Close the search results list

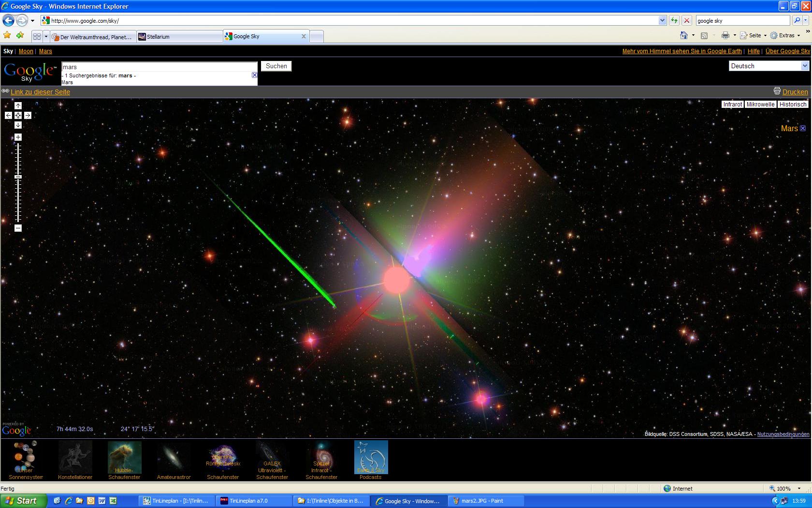[x=255, y=75]
